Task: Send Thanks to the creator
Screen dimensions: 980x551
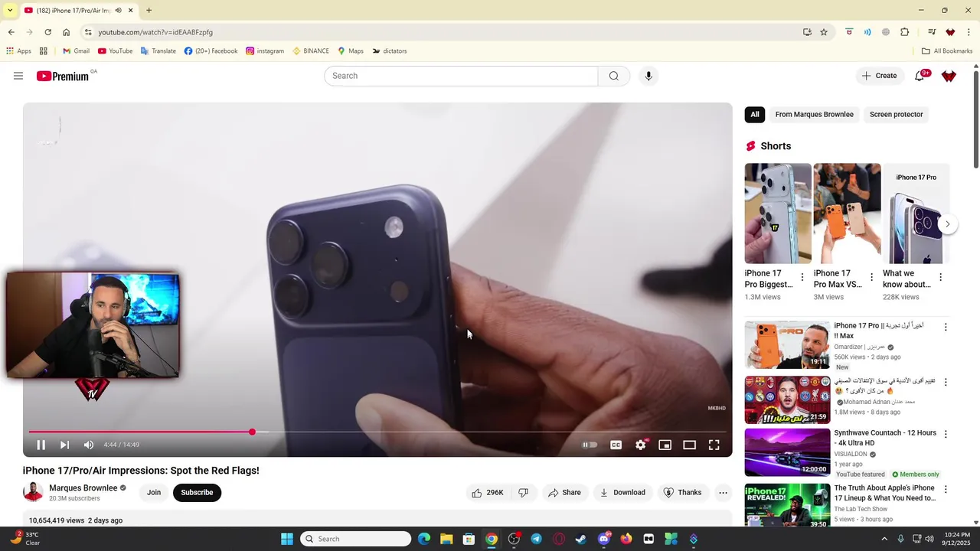Action: [x=682, y=493]
